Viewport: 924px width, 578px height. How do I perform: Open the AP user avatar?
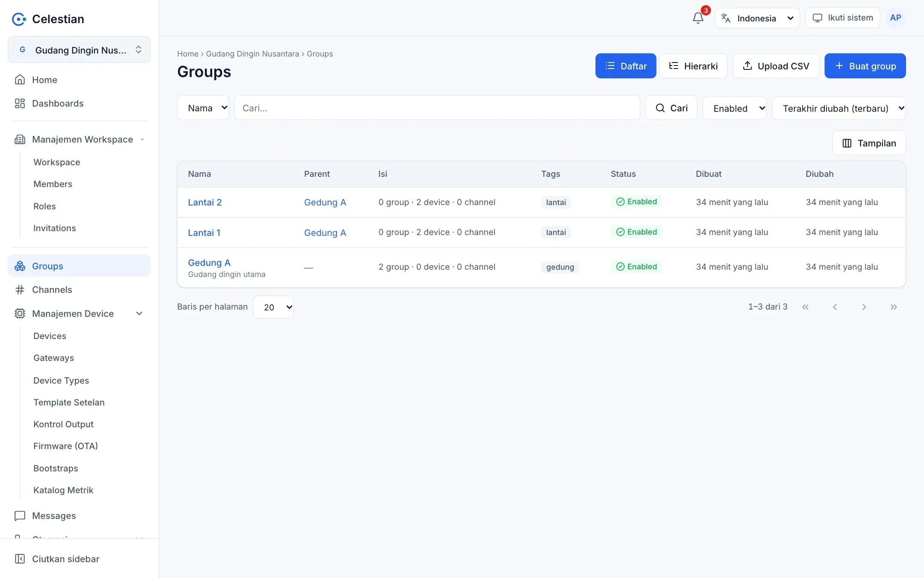(895, 18)
